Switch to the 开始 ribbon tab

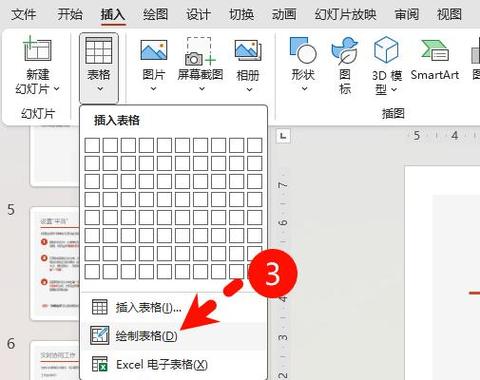click(70, 15)
